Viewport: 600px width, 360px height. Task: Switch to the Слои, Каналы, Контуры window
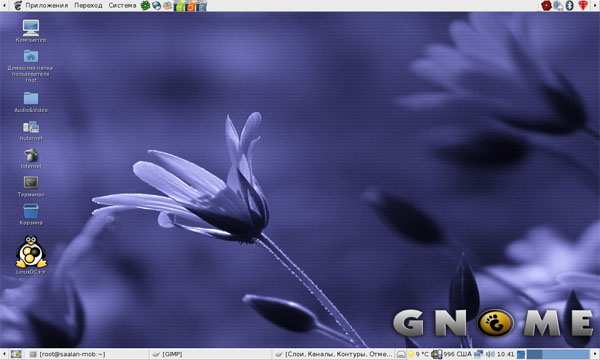click(333, 354)
